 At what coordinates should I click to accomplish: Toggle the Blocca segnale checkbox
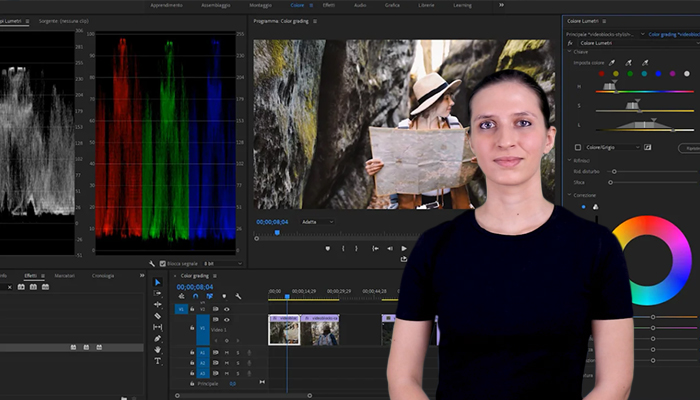(x=162, y=264)
